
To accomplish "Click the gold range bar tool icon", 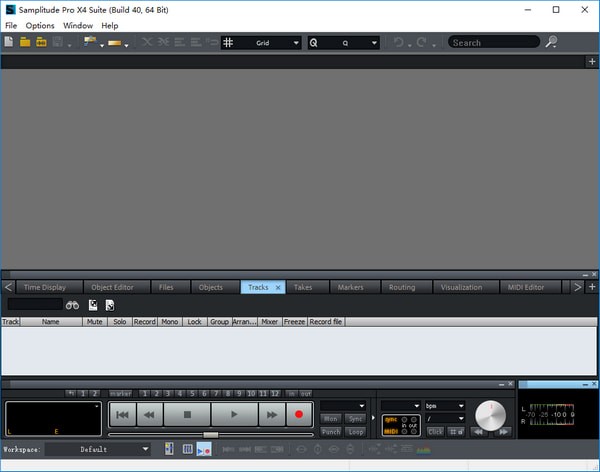I will coord(114,43).
